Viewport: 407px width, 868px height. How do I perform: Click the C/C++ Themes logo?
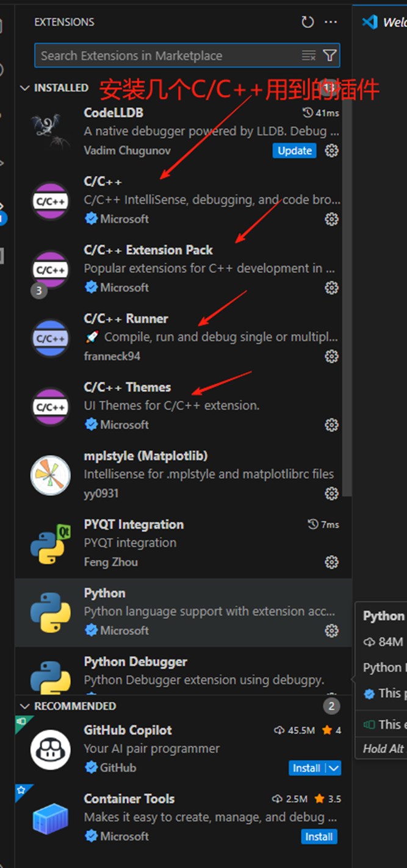tap(51, 406)
